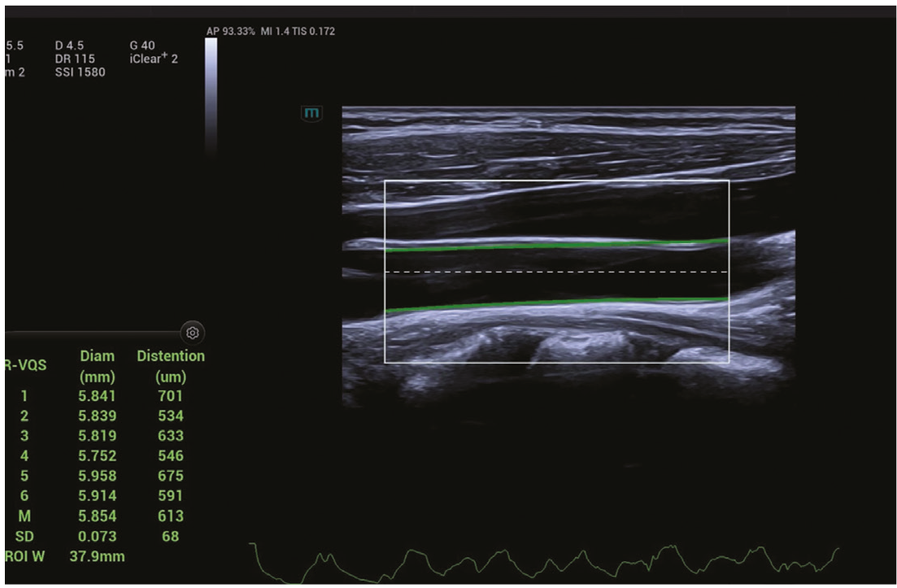Open the R-VQS settings gear icon
Viewport: 897px width, 588px height.
coord(193,333)
